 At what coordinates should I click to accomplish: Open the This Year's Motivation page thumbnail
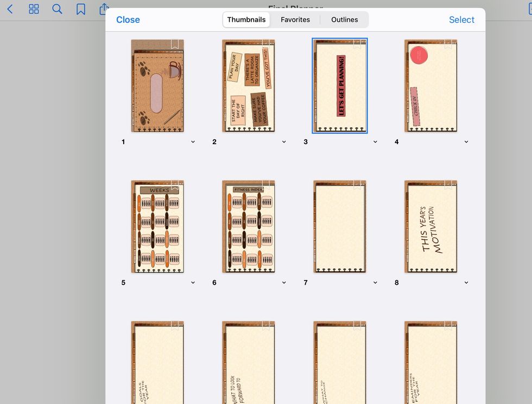[431, 227]
